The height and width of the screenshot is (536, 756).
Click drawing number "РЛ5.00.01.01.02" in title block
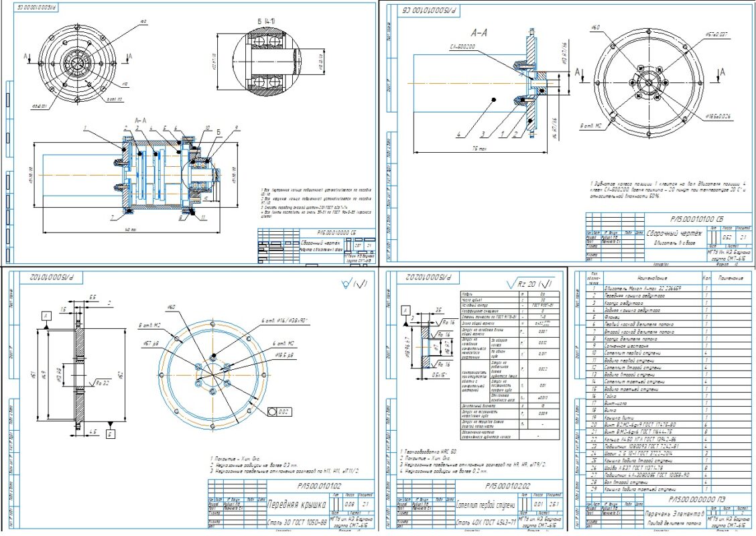[x=319, y=486]
